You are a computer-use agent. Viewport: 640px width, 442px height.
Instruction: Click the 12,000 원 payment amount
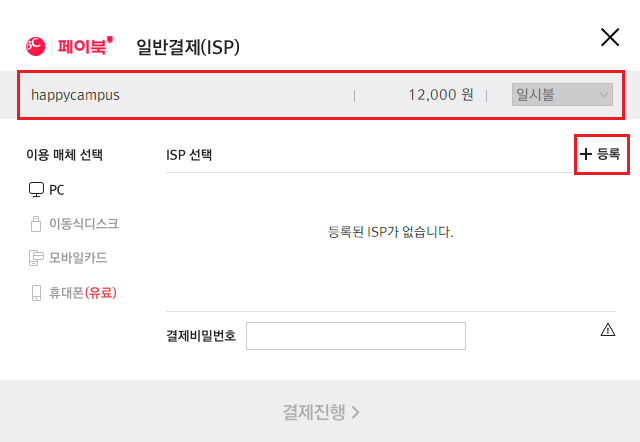click(x=440, y=95)
